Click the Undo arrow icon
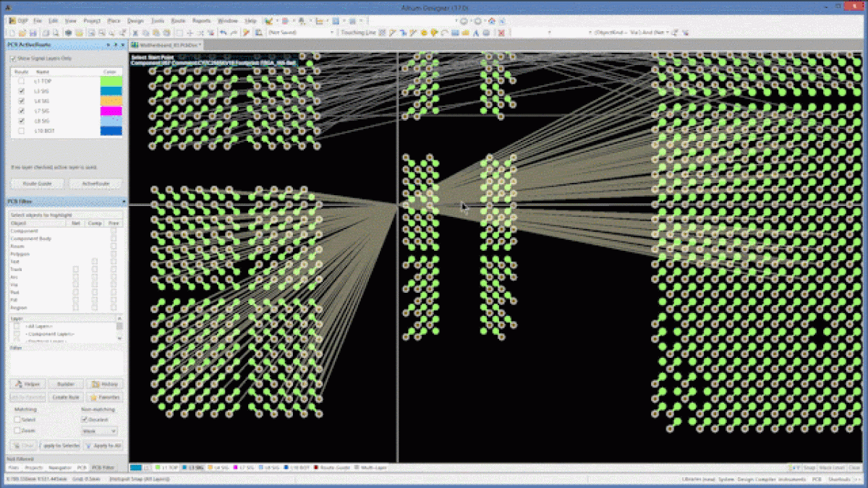Image resolution: width=868 pixels, height=488 pixels. pos(222,33)
